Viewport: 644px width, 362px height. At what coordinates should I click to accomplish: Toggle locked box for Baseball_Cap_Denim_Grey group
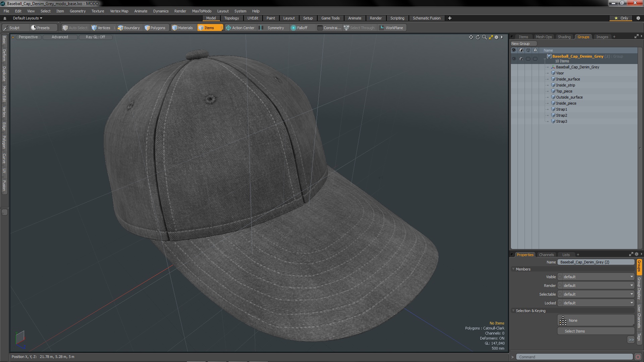tap(535, 59)
